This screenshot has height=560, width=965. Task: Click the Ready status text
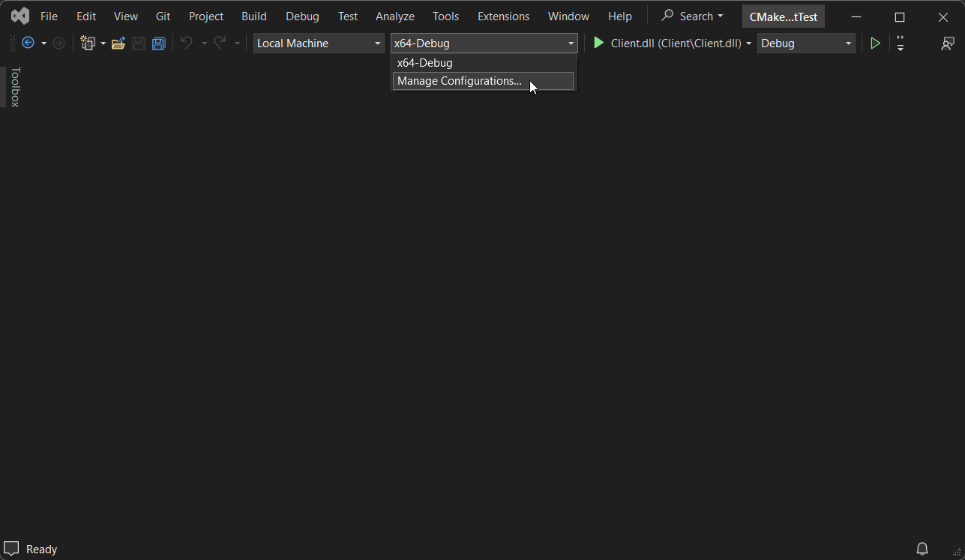41,550
